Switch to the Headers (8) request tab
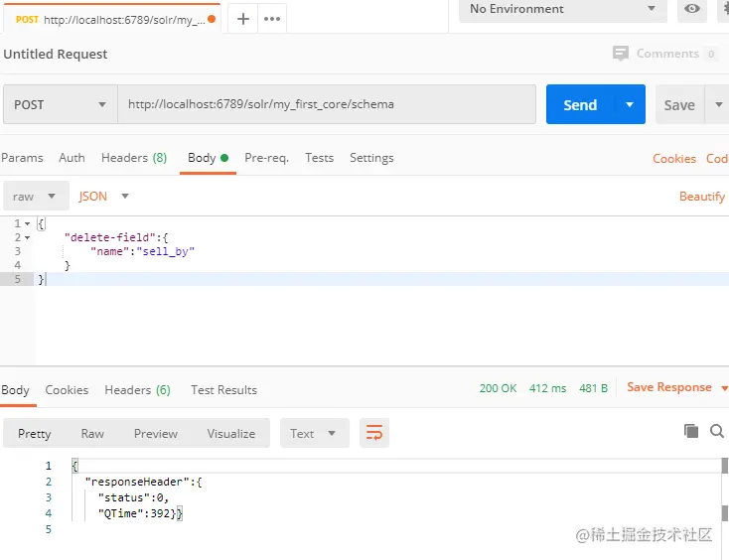 tap(133, 158)
